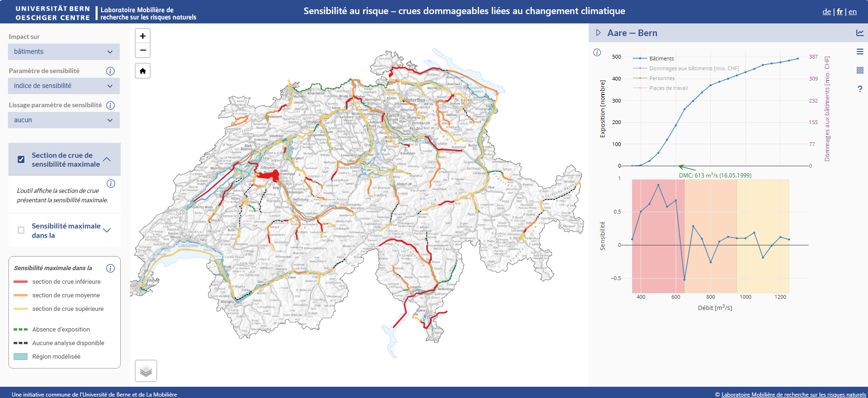
Task: Open the map layers switcher
Action: pyautogui.click(x=146, y=371)
